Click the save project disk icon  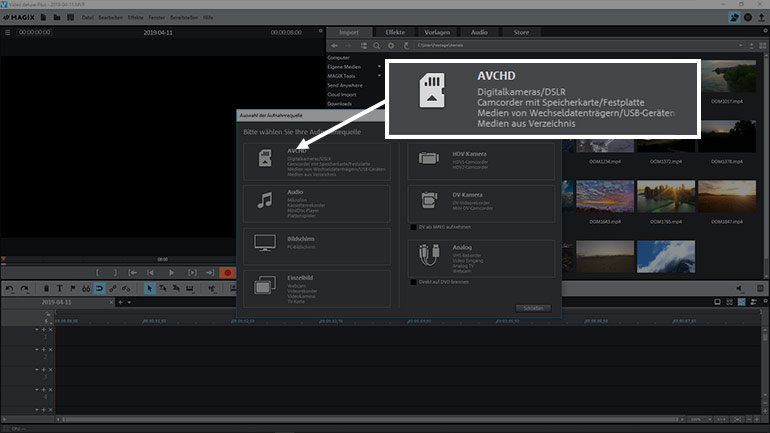[x=71, y=17]
